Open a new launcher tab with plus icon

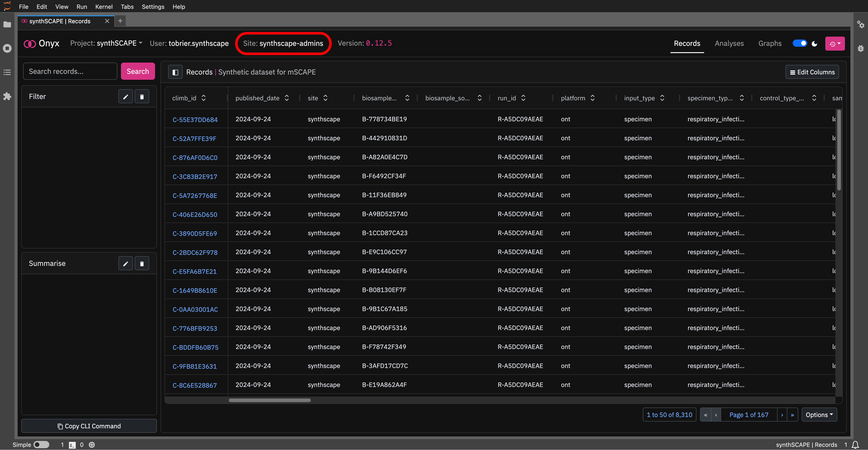[x=120, y=21]
